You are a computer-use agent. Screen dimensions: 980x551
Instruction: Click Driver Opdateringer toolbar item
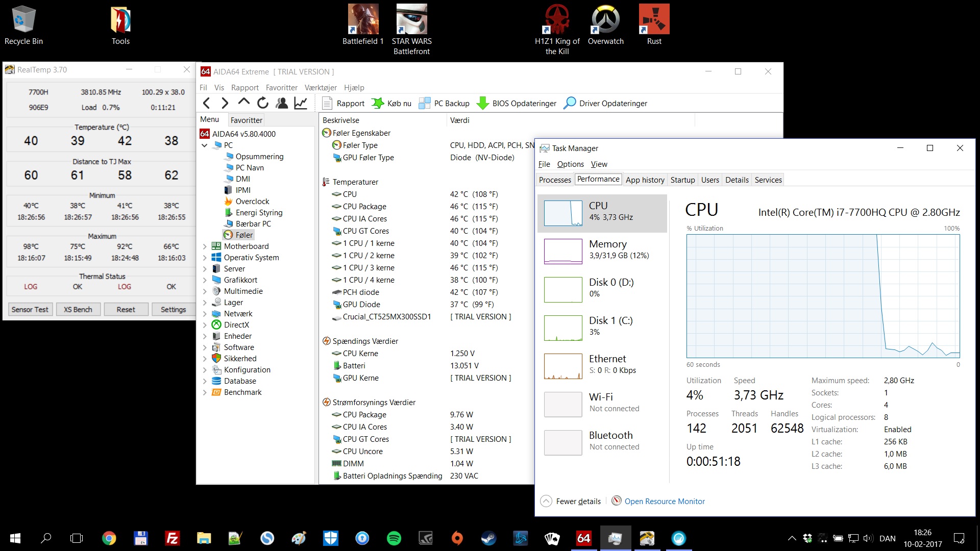click(605, 103)
